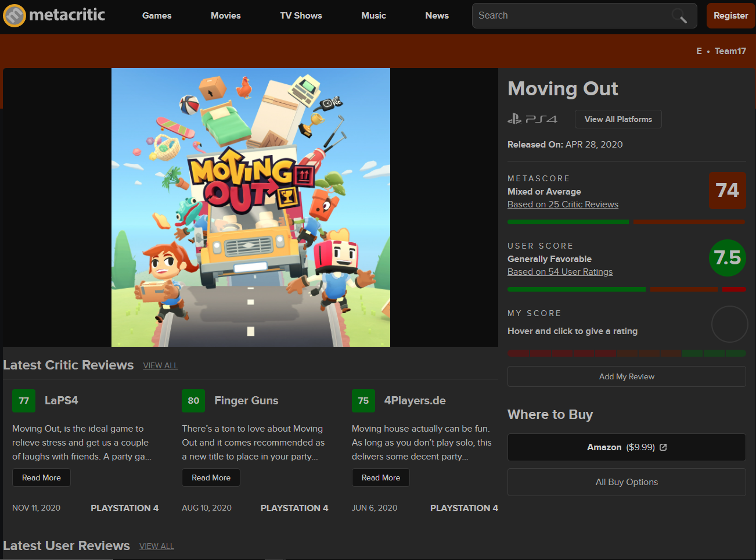Open the News menu
This screenshot has height=560, width=756.
[437, 16]
